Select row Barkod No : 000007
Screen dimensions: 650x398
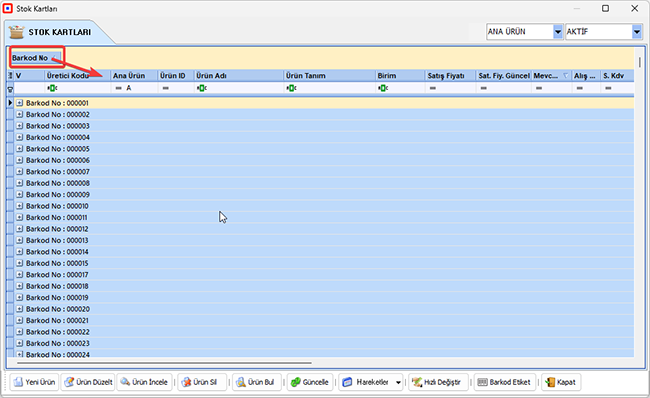(324, 172)
